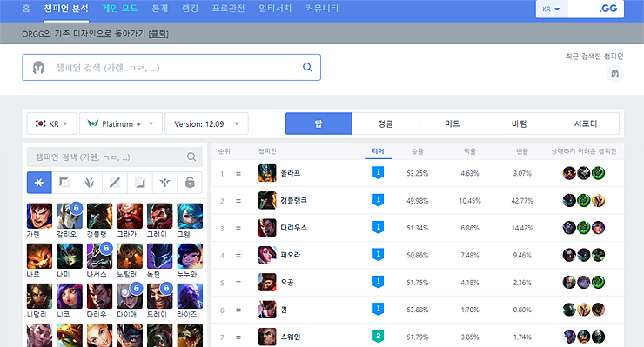Switch to the 미드 position tab
The image size is (644, 347).
(453, 123)
